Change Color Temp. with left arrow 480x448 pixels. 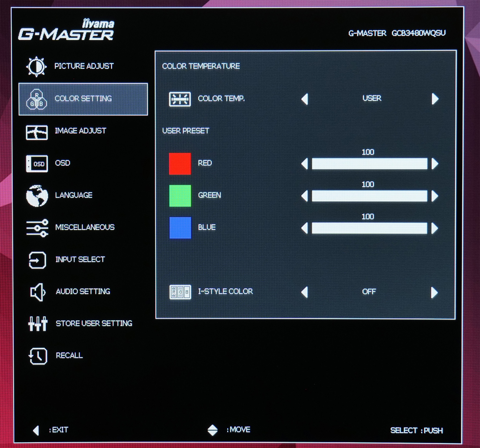(x=305, y=99)
